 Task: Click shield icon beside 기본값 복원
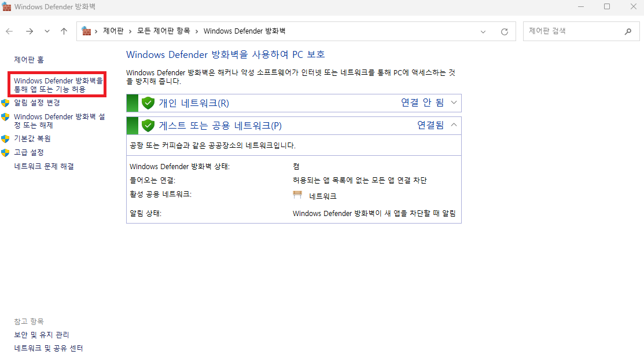point(5,139)
